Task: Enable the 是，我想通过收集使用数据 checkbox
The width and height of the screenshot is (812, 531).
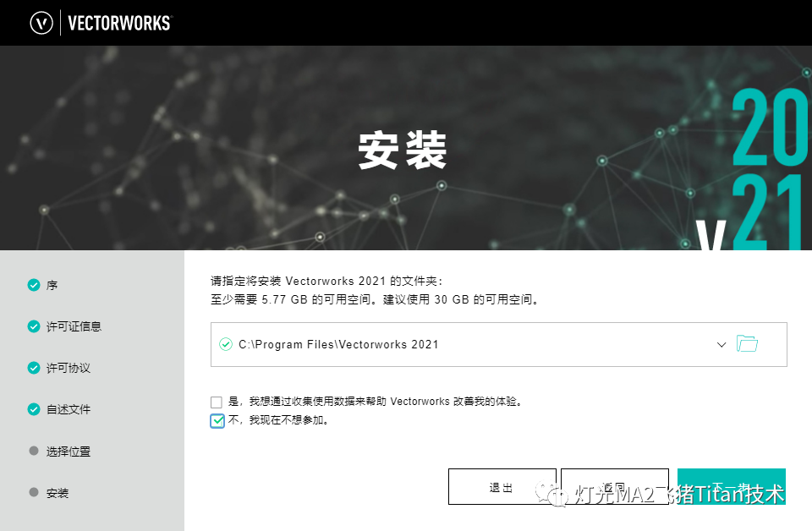Action: pos(217,402)
